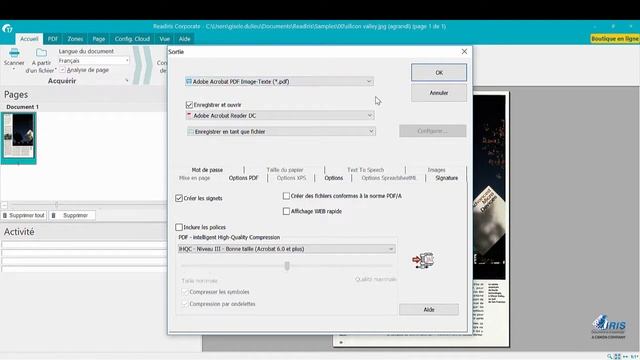Uncheck 'Créer les signets'
640x360 pixels.
click(x=179, y=198)
